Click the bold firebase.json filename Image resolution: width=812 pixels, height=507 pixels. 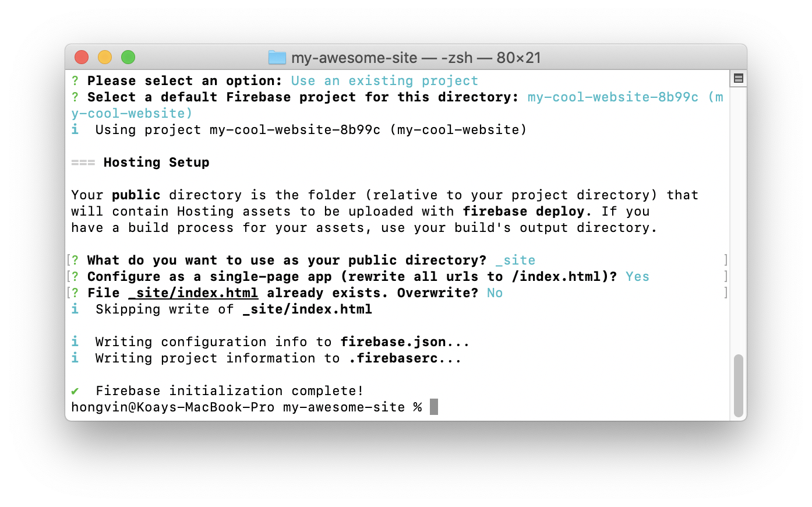tap(393, 341)
